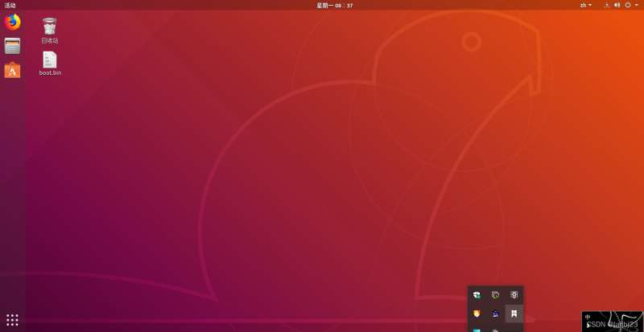Expand system menu arrow beside power icon

click(x=636, y=6)
